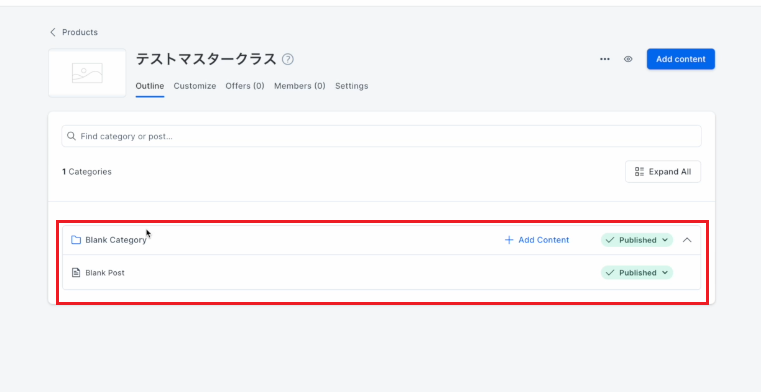Click the Find category or post field
Screen dimensions: 761x392
tap(381, 136)
